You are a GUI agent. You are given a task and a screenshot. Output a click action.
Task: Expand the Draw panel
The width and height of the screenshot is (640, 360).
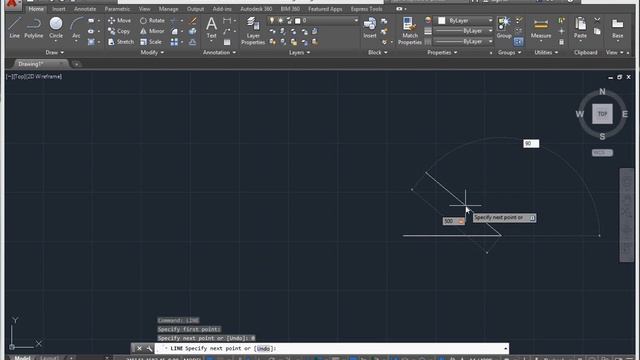point(54,52)
